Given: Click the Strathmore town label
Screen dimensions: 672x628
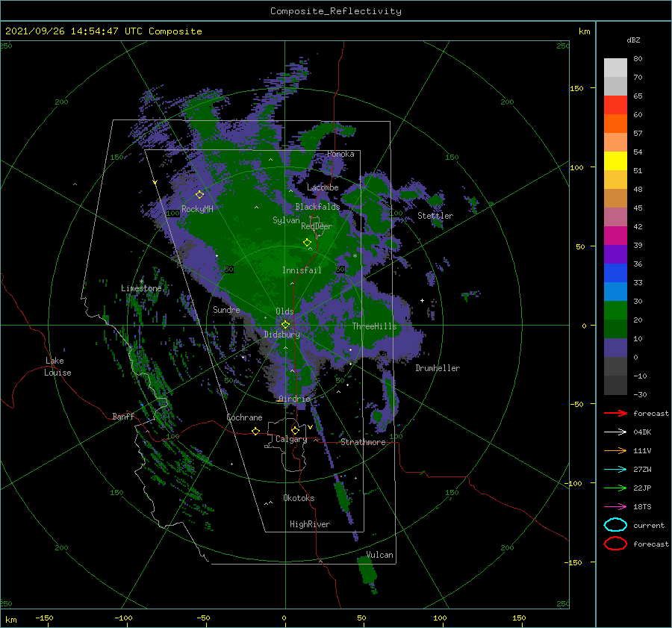Looking at the screenshot, I should (363, 442).
